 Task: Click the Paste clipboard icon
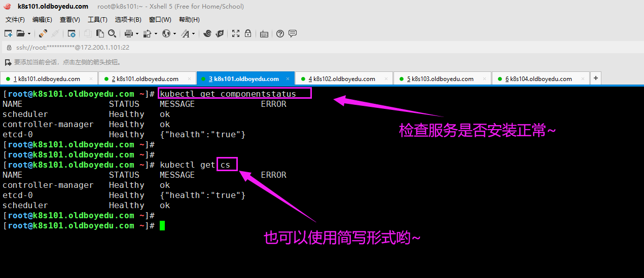(100, 33)
